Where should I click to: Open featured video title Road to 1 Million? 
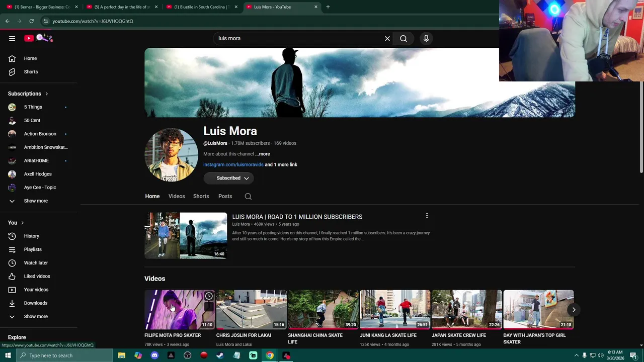(297, 217)
